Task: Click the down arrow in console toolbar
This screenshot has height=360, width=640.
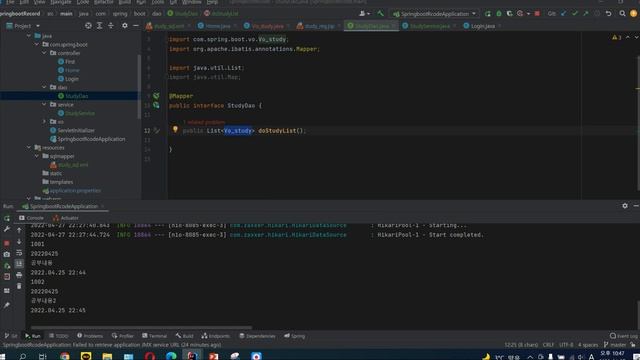Action: tap(19, 242)
